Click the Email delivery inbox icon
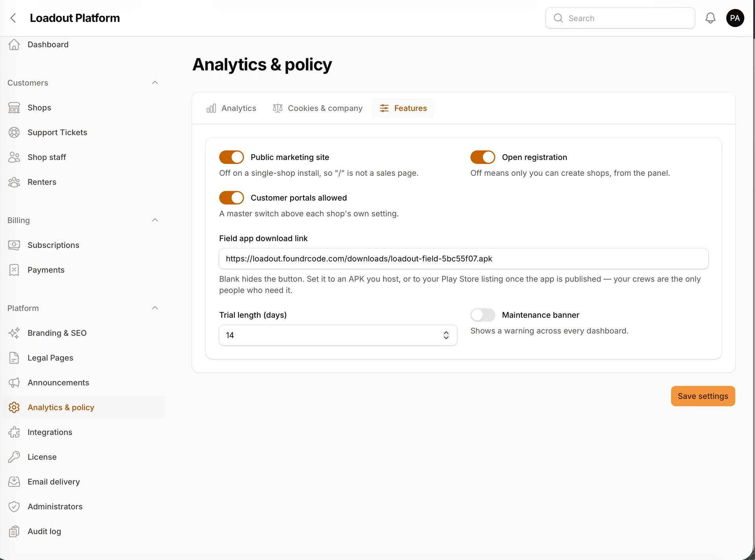The image size is (755, 560). click(14, 482)
